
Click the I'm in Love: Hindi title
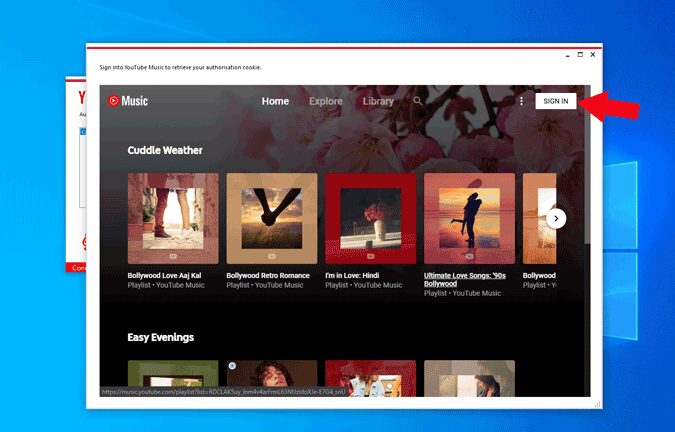coord(352,275)
